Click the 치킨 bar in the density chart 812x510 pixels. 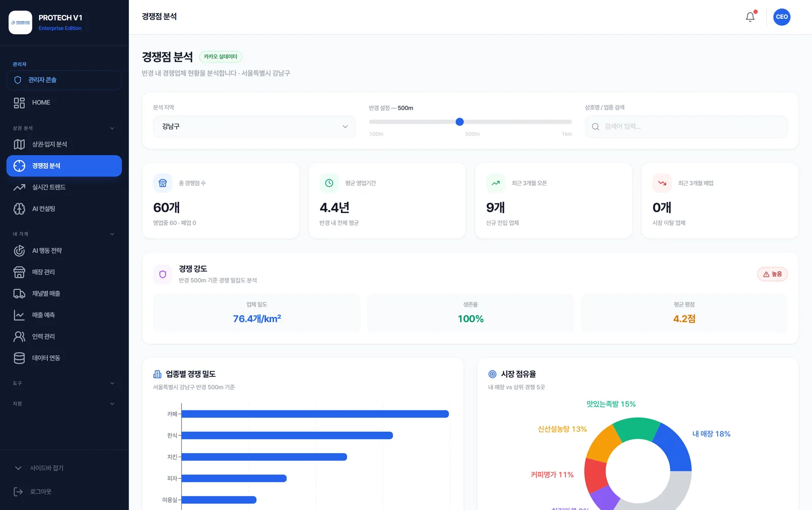tap(264, 457)
